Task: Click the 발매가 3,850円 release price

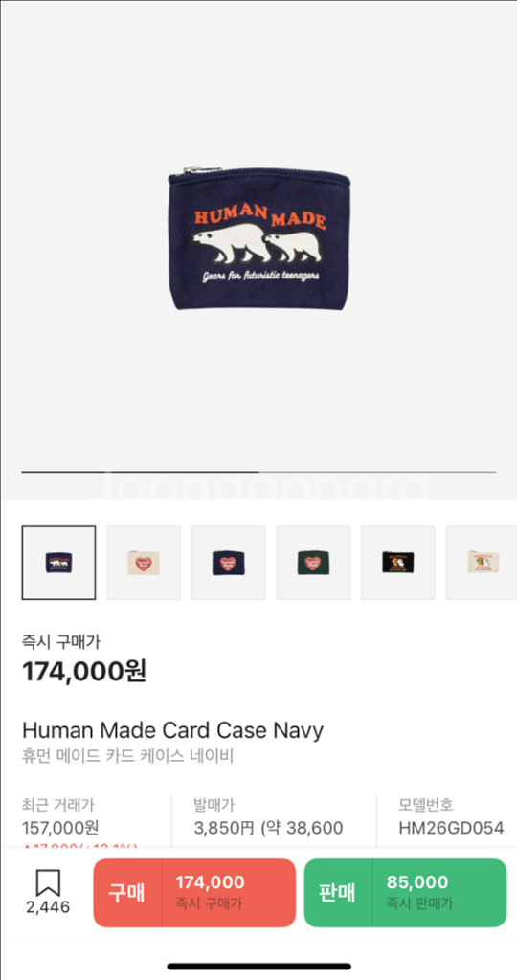Action: [x=269, y=817]
